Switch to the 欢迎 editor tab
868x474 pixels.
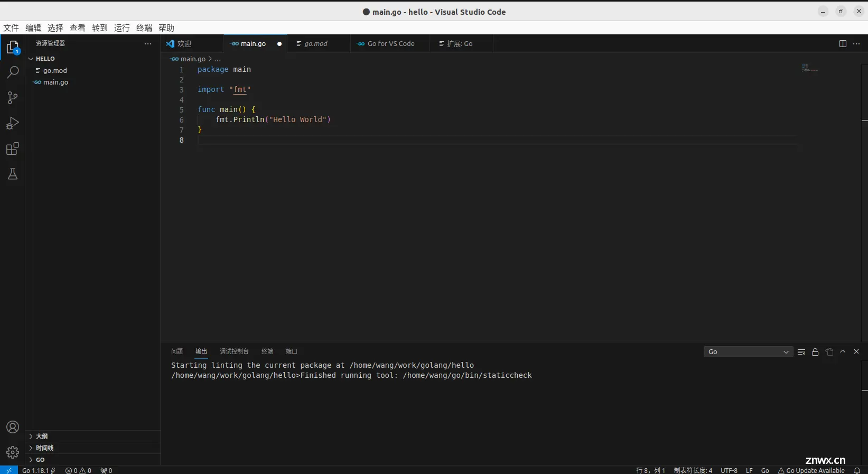click(x=192, y=44)
